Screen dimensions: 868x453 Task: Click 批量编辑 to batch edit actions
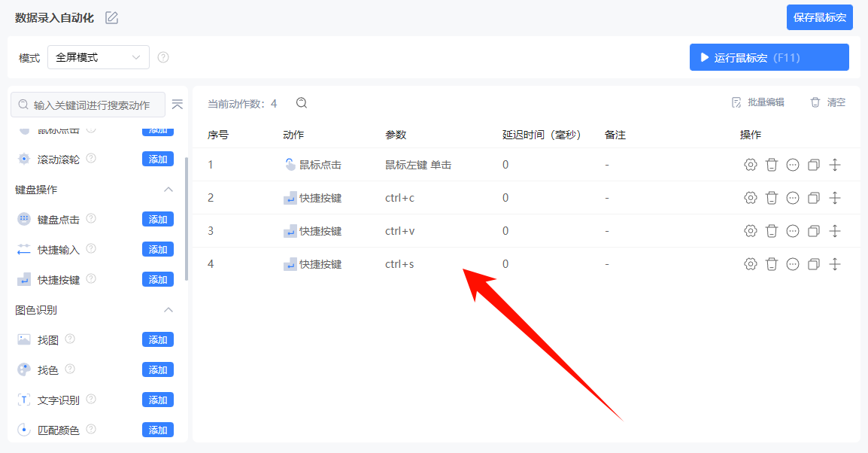tap(758, 102)
